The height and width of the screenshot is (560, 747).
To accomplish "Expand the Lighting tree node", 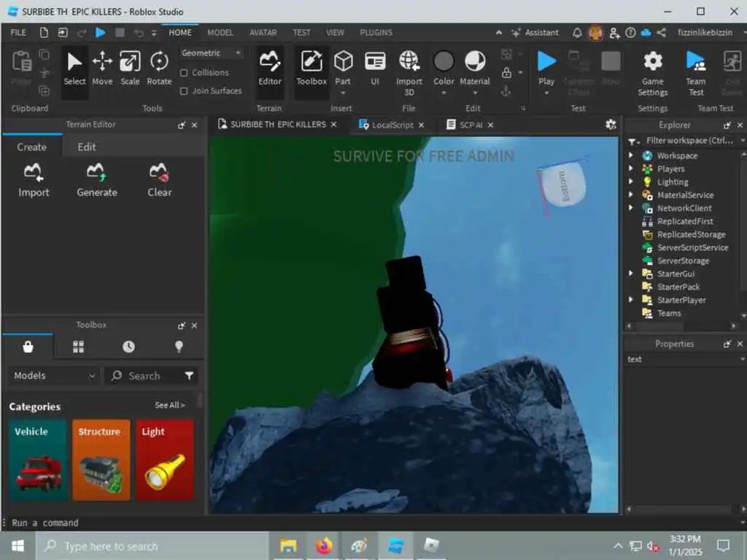I will click(631, 182).
